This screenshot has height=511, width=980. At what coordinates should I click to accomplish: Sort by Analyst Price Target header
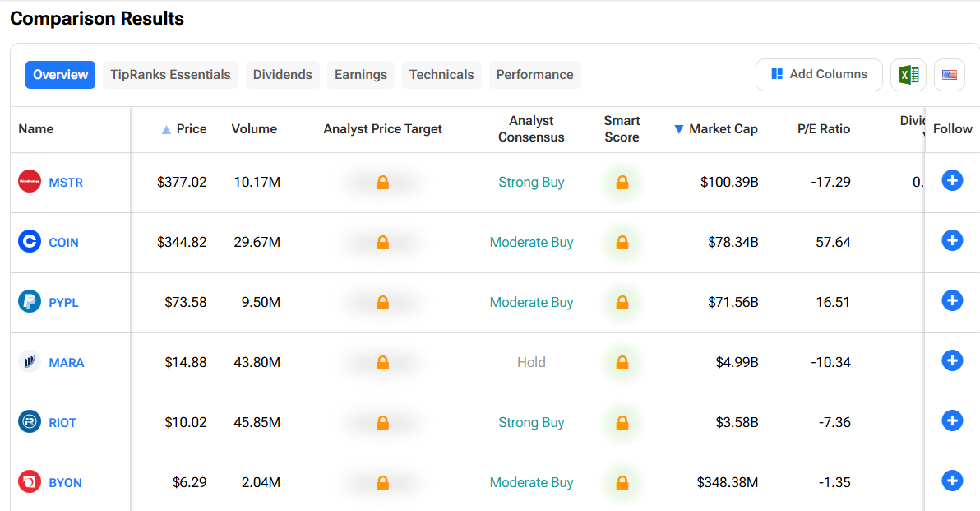pyautogui.click(x=382, y=129)
